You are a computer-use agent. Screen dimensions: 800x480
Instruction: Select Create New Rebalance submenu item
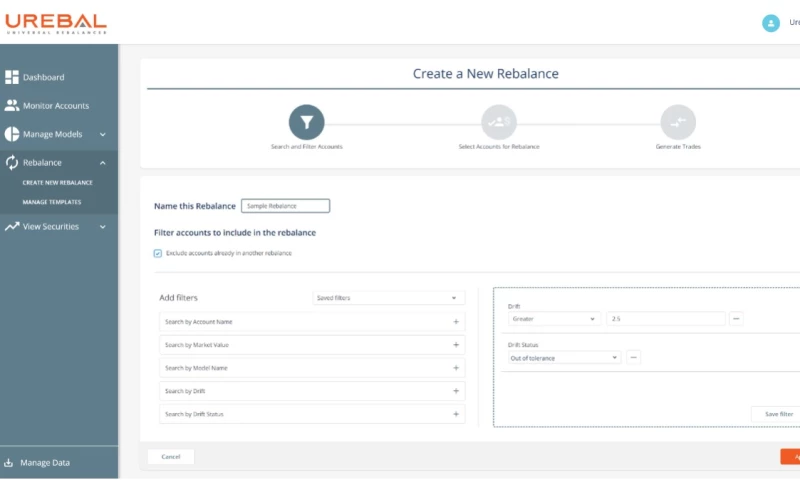(57, 183)
